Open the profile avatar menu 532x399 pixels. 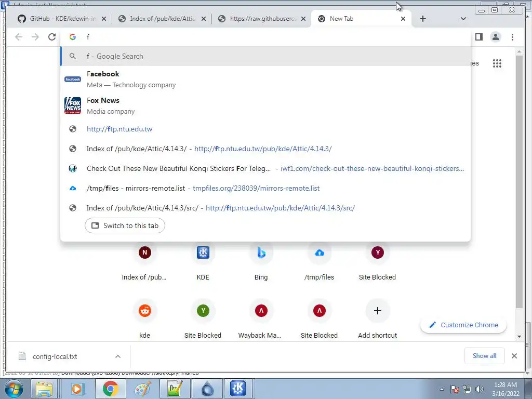point(495,37)
